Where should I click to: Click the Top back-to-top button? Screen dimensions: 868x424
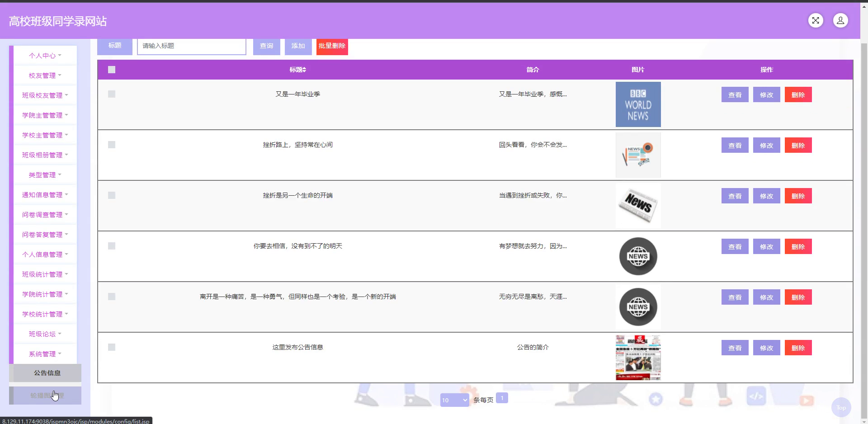[x=841, y=407]
